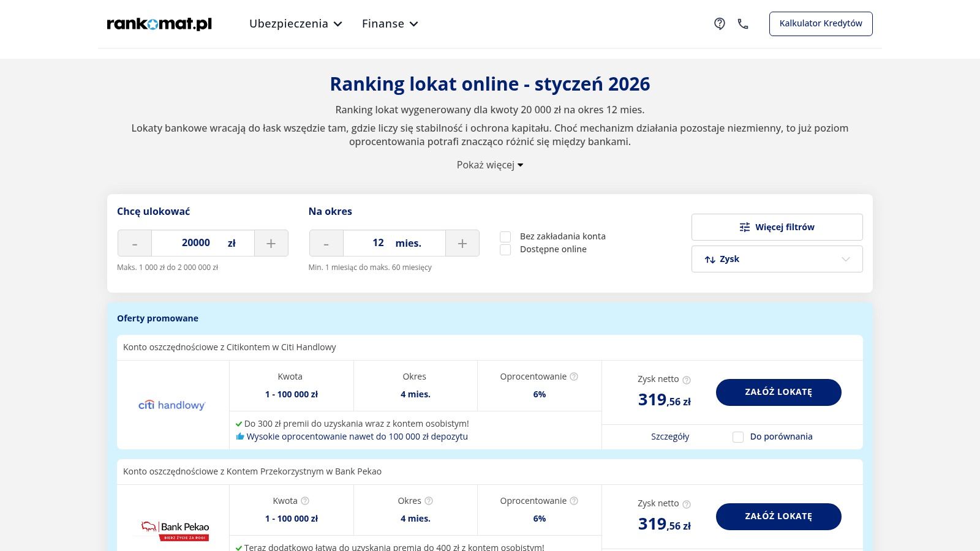The image size is (980, 551).
Task: Open the rankomat.pl logo homepage
Action: 159,24
